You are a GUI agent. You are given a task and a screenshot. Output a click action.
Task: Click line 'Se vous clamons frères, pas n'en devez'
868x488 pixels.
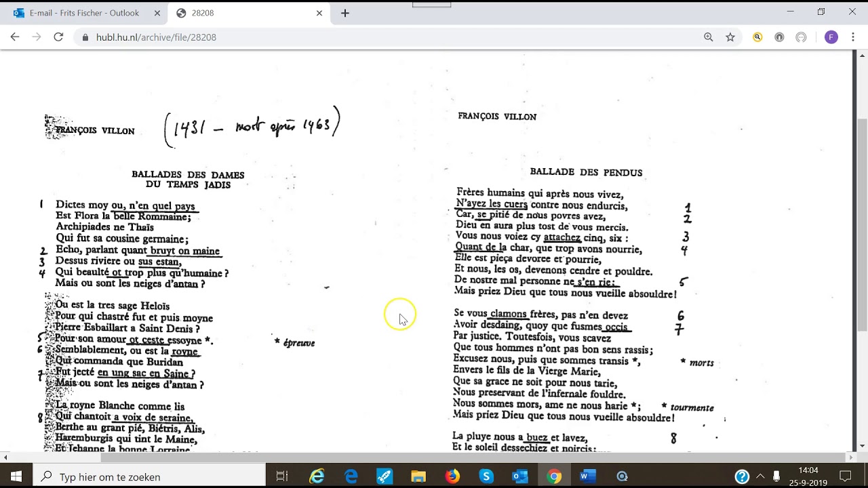pyautogui.click(x=541, y=314)
